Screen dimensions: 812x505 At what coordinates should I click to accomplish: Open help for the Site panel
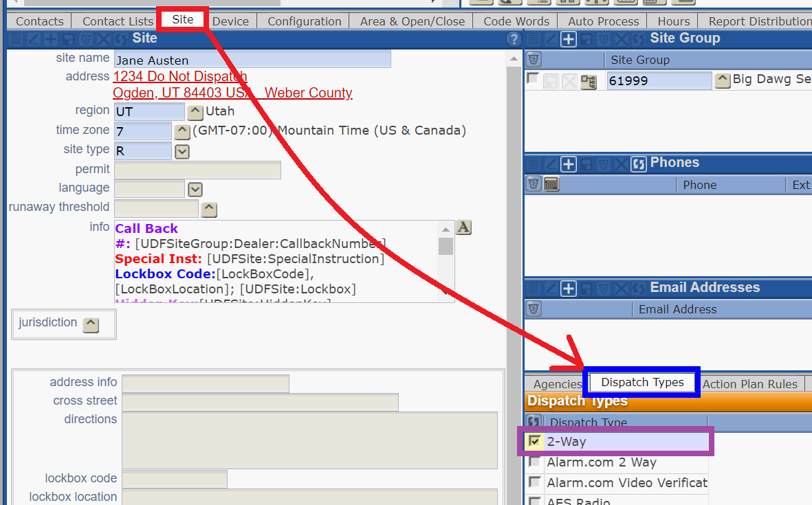pyautogui.click(x=513, y=39)
